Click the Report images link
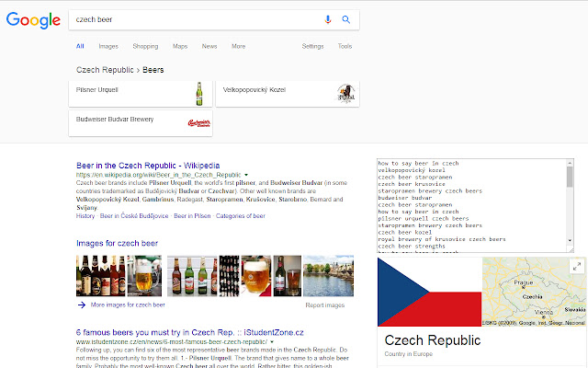 tap(324, 305)
